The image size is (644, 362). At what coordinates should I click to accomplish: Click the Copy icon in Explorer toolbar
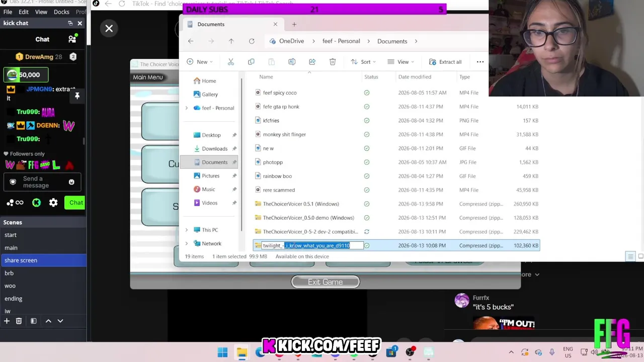251,62
